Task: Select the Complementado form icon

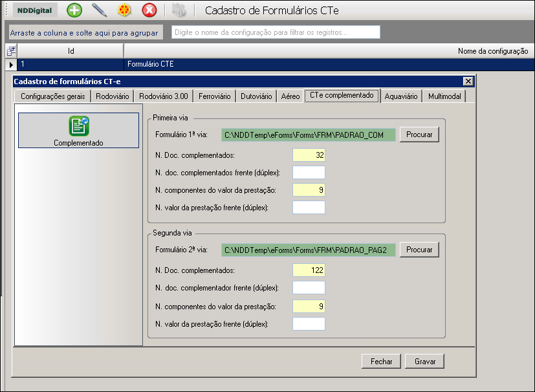Action: [x=78, y=130]
